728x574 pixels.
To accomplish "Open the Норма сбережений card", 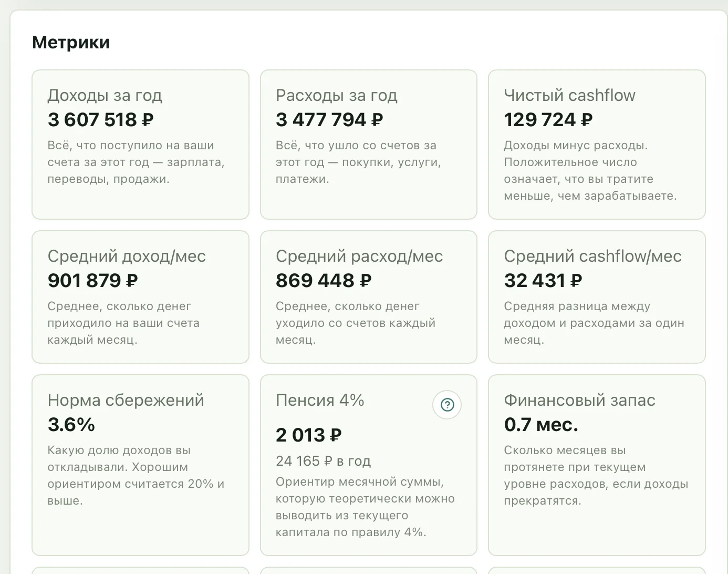I will (x=140, y=465).
